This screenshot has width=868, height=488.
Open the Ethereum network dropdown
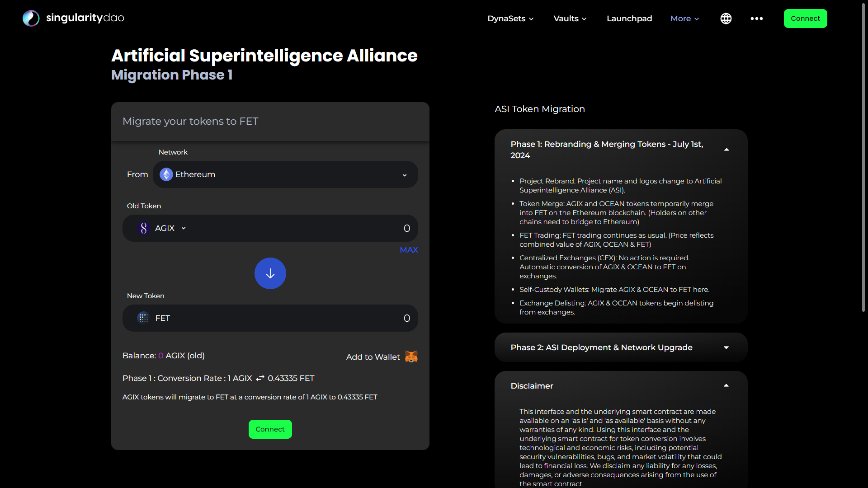(x=285, y=174)
